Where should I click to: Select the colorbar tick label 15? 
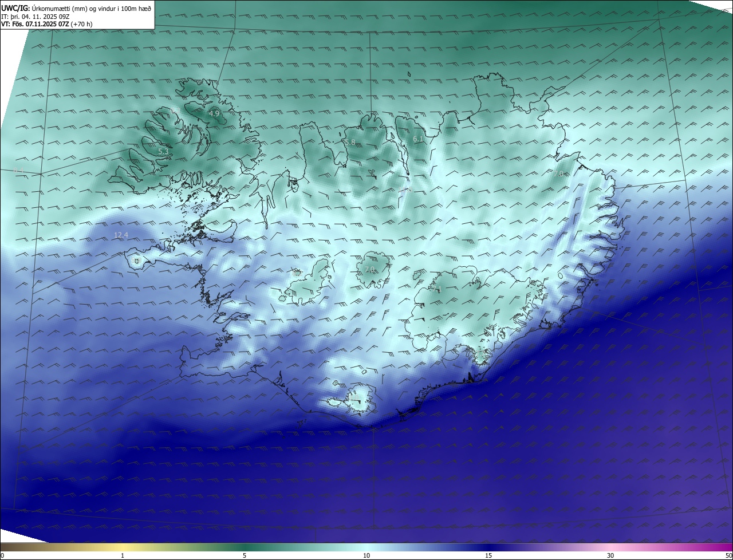pyautogui.click(x=488, y=555)
